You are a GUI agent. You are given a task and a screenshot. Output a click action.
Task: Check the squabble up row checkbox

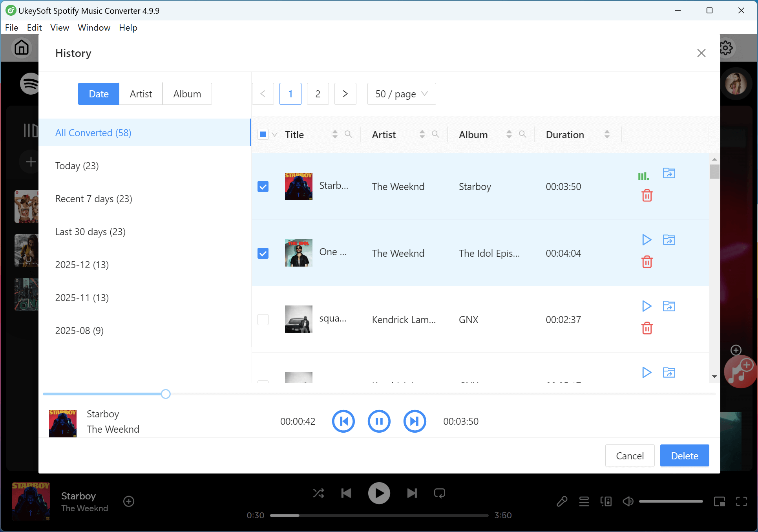click(x=263, y=319)
